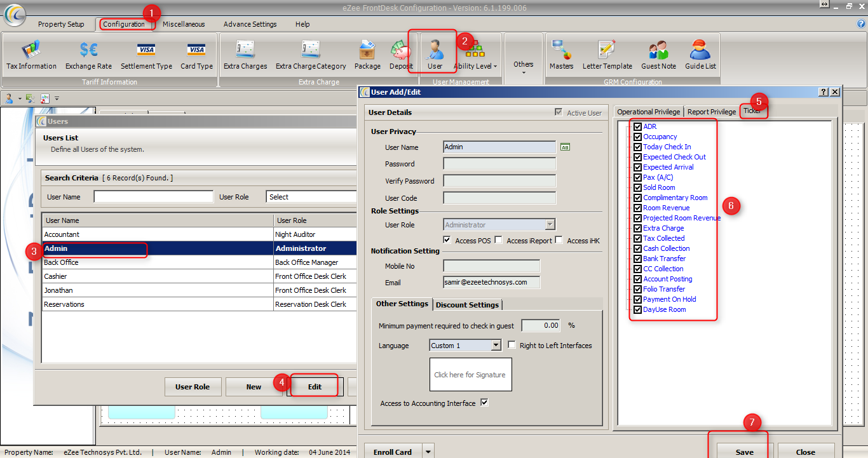Click the Email input field
This screenshot has height=458, width=868.
click(492, 283)
